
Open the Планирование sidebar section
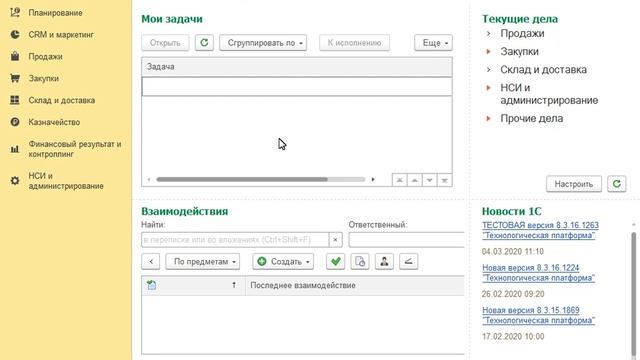56,13
